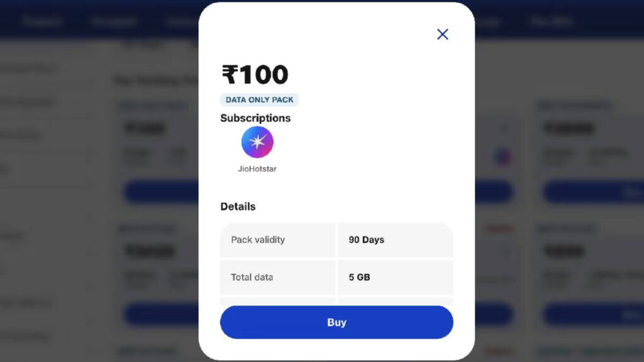This screenshot has width=644, height=362.
Task: Click the blurred top sidebar filter entry on left
Action: (29, 69)
